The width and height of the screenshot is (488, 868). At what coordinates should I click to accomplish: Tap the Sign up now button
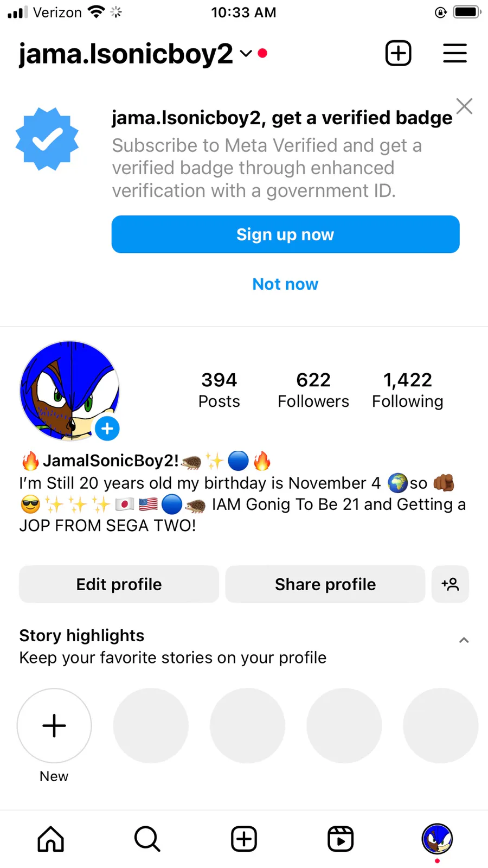click(x=285, y=234)
